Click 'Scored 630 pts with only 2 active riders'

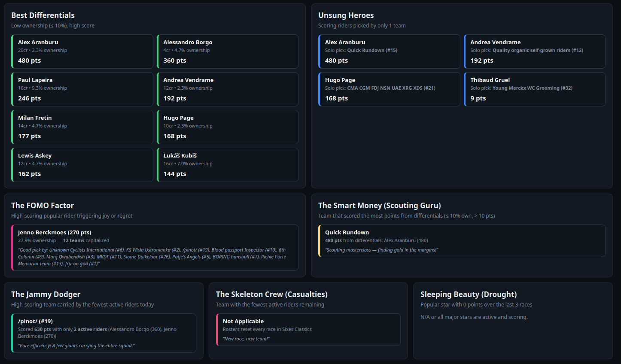tap(97, 333)
